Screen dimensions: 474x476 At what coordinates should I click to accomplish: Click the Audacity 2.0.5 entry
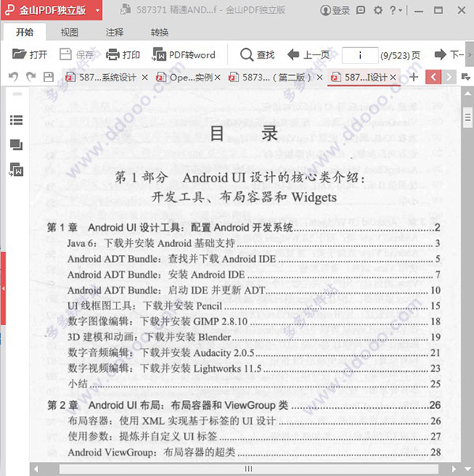pos(254,352)
